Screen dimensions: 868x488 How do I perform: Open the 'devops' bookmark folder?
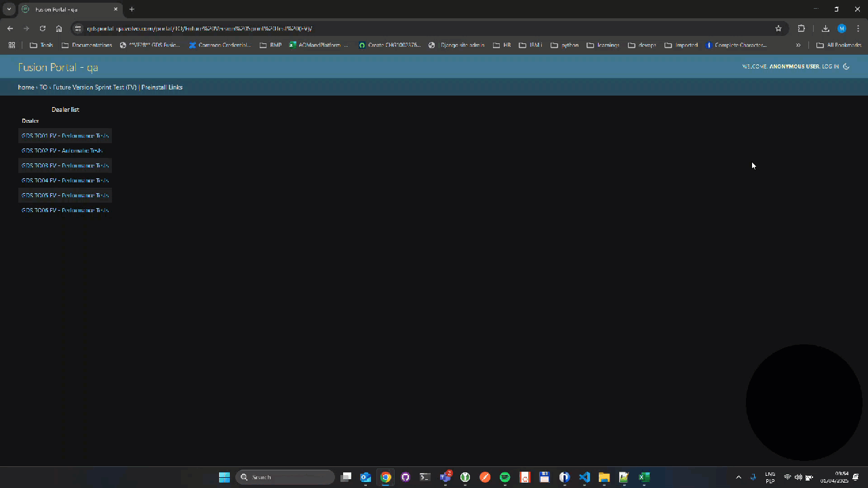click(x=642, y=45)
